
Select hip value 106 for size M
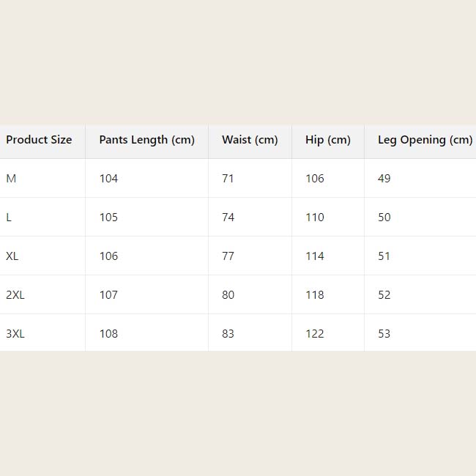[315, 179]
